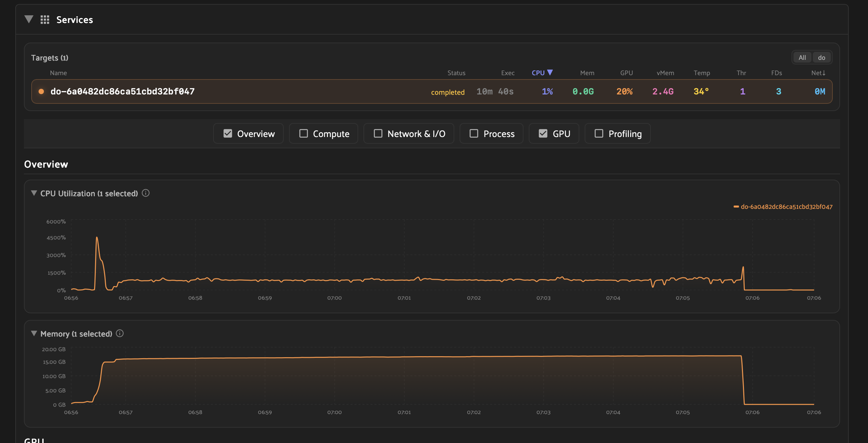Click the 0.0G memory value
The height and width of the screenshot is (443, 868).
(x=583, y=91)
